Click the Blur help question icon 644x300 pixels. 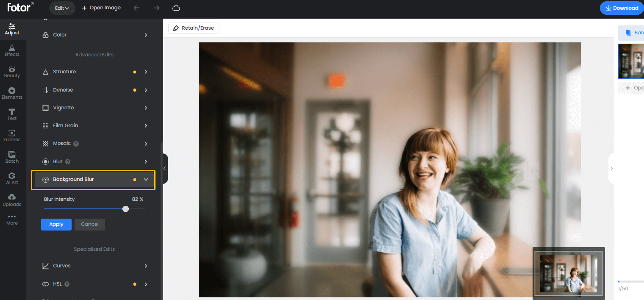tap(68, 161)
